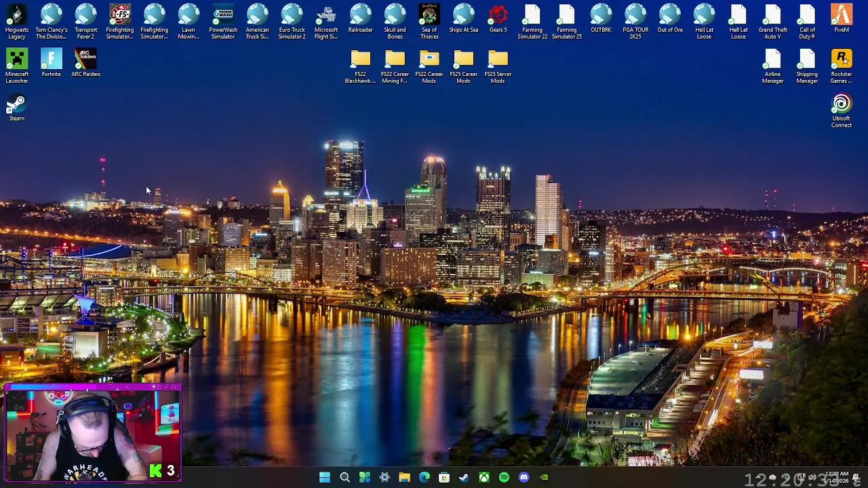The width and height of the screenshot is (868, 488).
Task: Open the Shipping Manager file icon
Action: pos(807,66)
